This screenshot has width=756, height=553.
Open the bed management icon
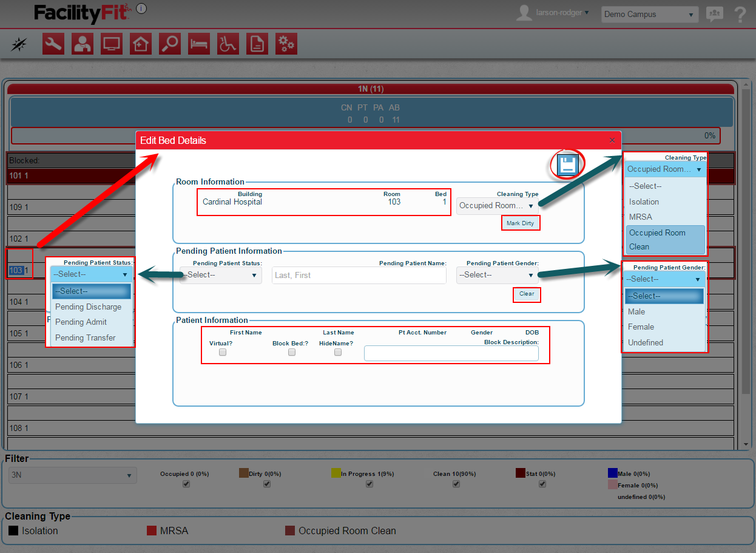tap(199, 44)
